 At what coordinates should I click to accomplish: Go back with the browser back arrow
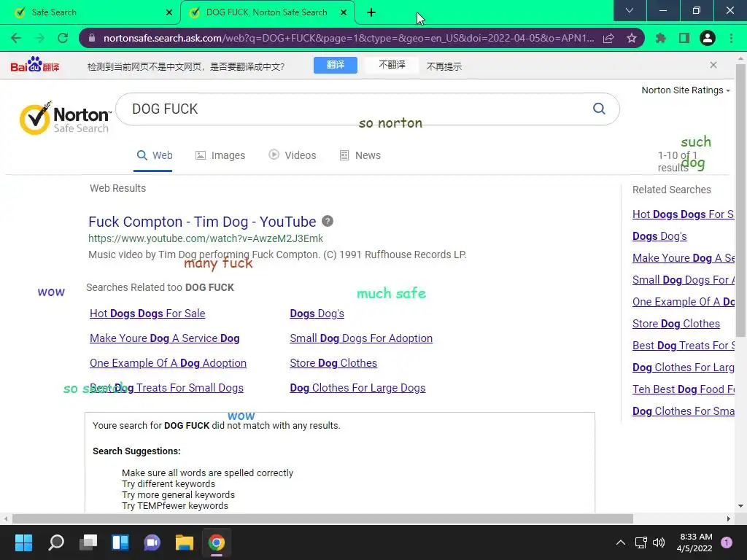point(16,38)
